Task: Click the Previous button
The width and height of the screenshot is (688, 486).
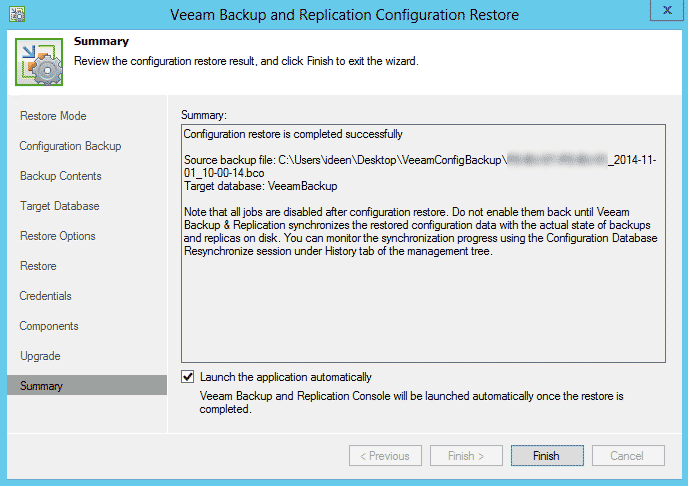Action: tap(385, 456)
